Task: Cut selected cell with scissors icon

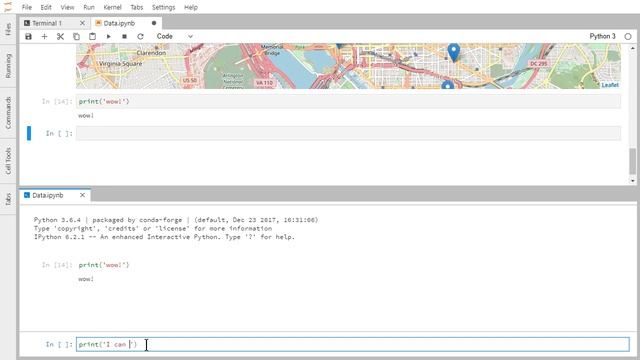Action: (60, 36)
